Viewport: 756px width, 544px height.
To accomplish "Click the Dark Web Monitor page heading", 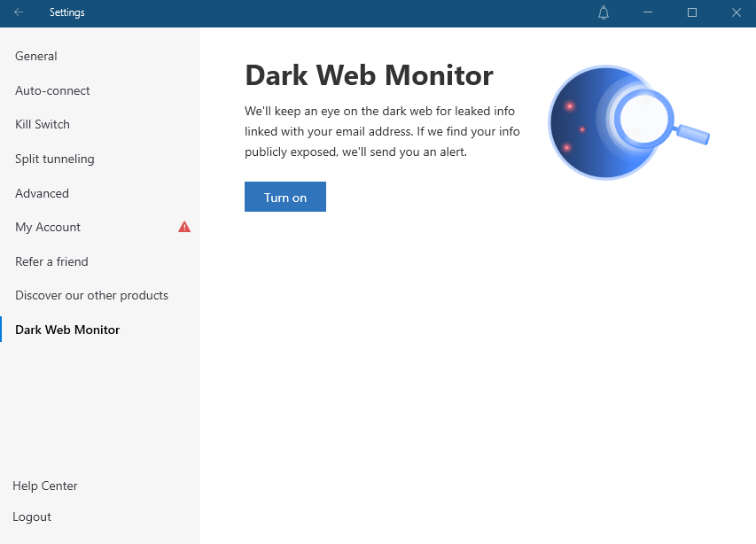I will click(369, 75).
